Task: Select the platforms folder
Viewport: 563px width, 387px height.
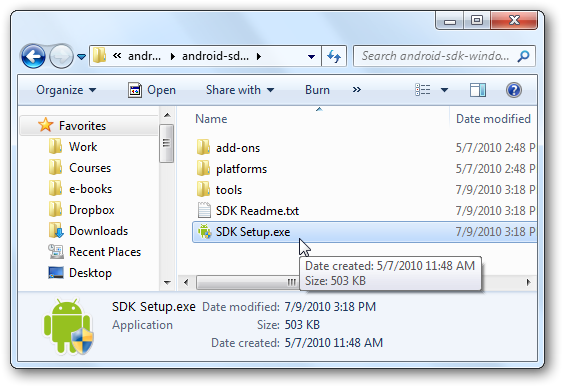Action: (241, 169)
